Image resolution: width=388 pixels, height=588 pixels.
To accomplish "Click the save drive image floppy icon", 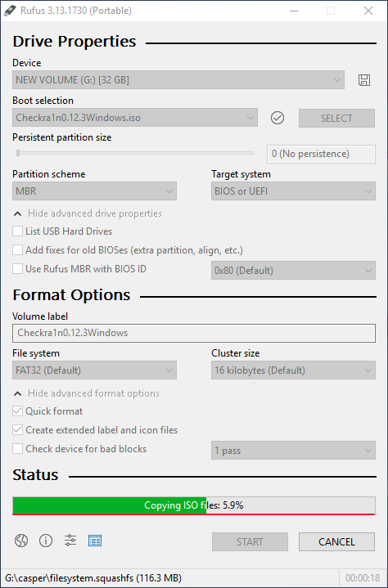I will pyautogui.click(x=364, y=80).
